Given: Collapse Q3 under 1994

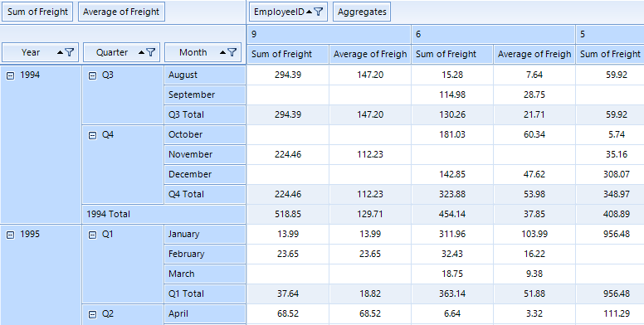Looking at the screenshot, I should 93,75.
